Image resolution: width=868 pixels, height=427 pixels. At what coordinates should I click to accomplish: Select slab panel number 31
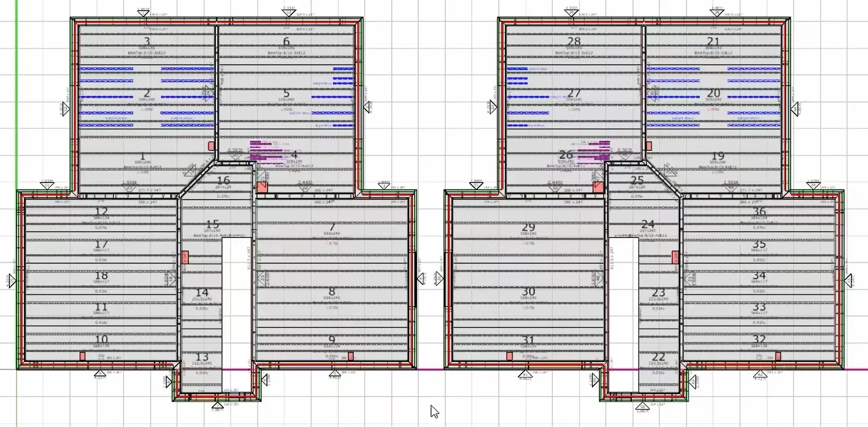(528, 340)
